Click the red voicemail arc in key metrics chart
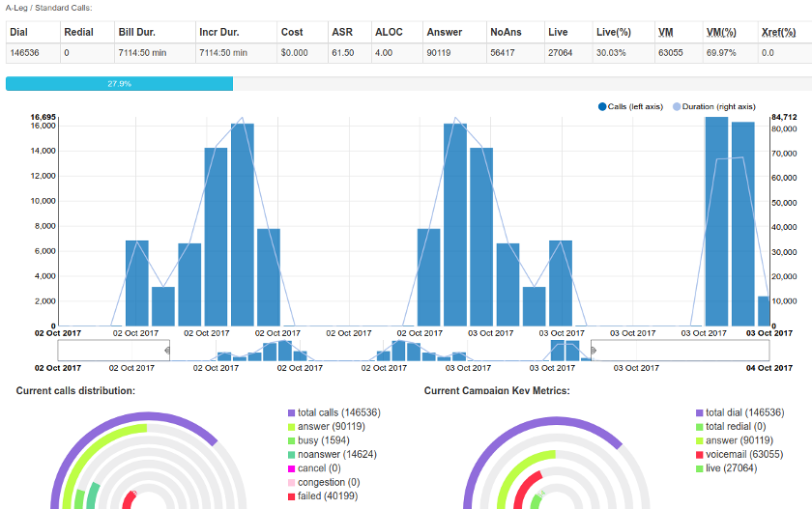812x509 pixels. click(523, 484)
